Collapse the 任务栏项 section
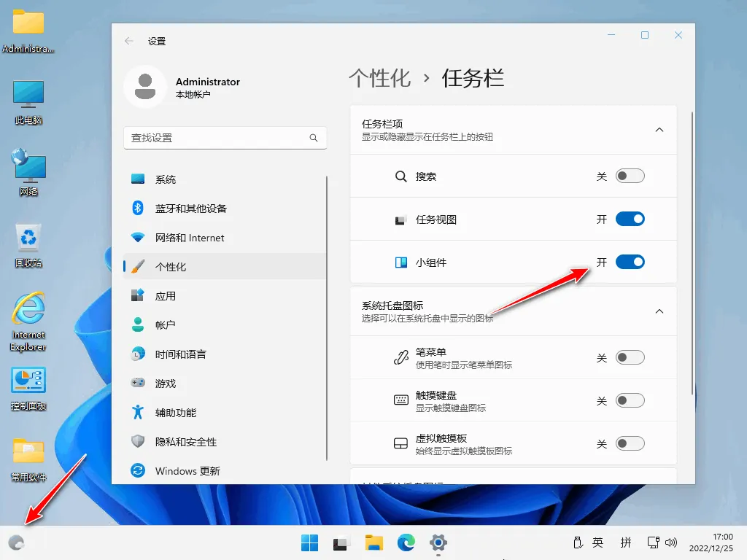 click(x=659, y=130)
